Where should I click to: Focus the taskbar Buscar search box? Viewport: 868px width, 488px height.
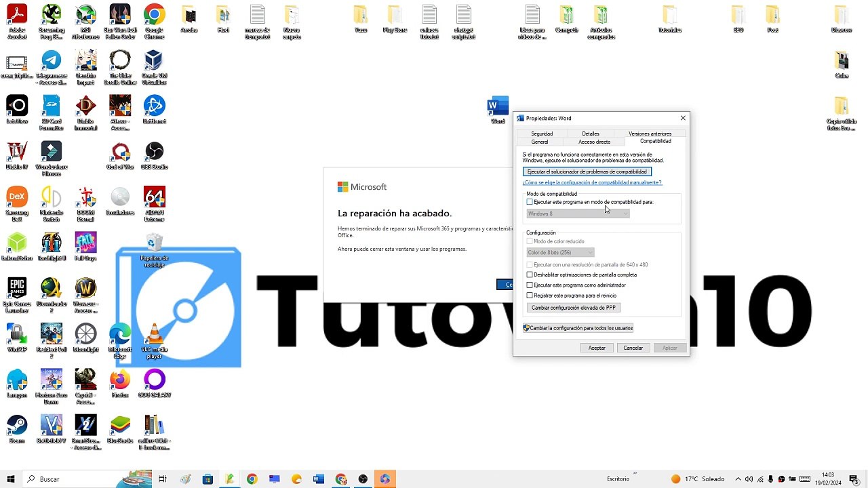87,479
